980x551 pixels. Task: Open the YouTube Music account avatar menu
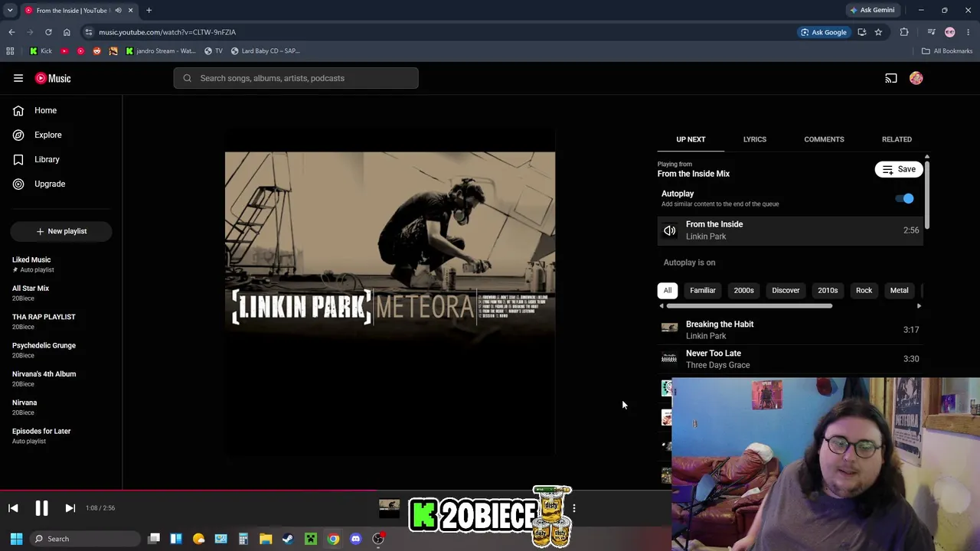click(916, 78)
